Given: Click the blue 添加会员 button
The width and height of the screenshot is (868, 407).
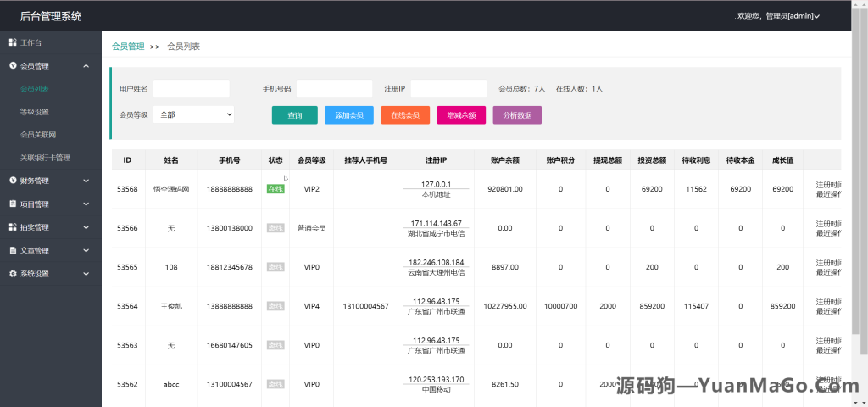Looking at the screenshot, I should pos(348,115).
